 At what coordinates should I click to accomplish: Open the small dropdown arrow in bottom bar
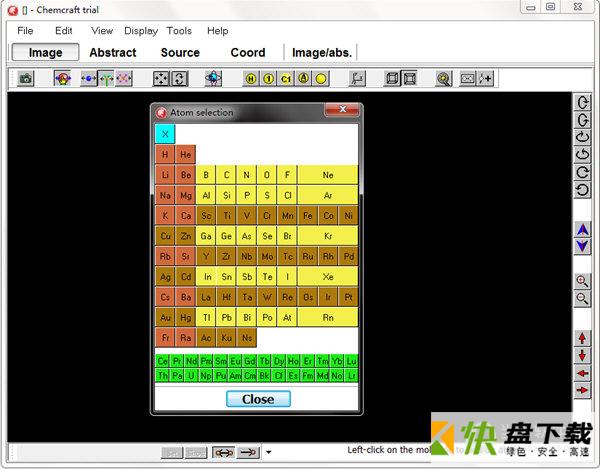coord(269,453)
